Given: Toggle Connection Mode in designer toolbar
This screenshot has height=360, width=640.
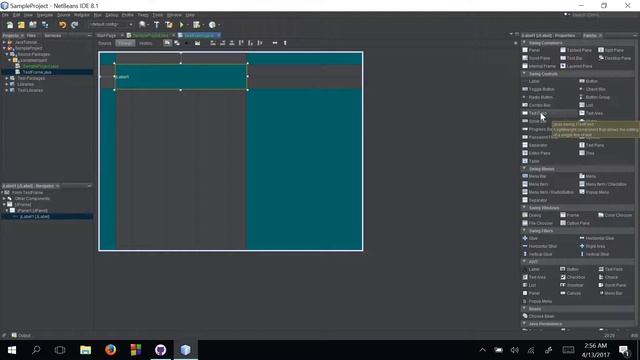Looking at the screenshot, I should click(177, 43).
